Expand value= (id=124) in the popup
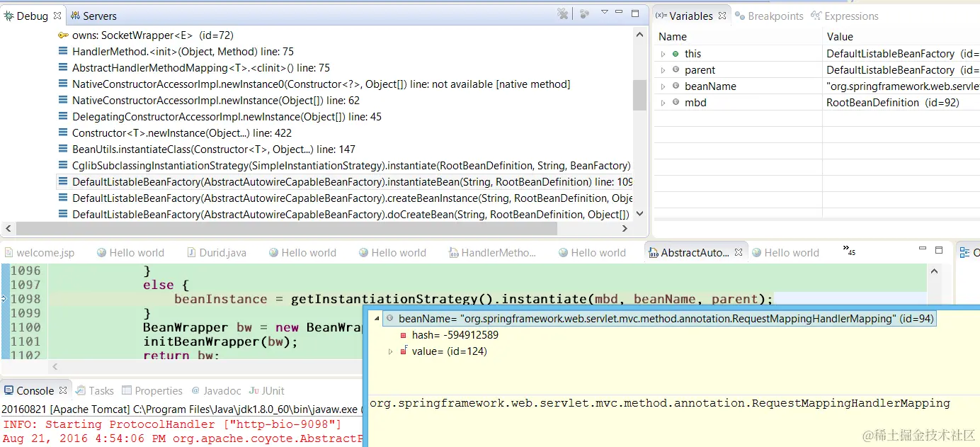The height and width of the screenshot is (447, 980). pos(390,351)
